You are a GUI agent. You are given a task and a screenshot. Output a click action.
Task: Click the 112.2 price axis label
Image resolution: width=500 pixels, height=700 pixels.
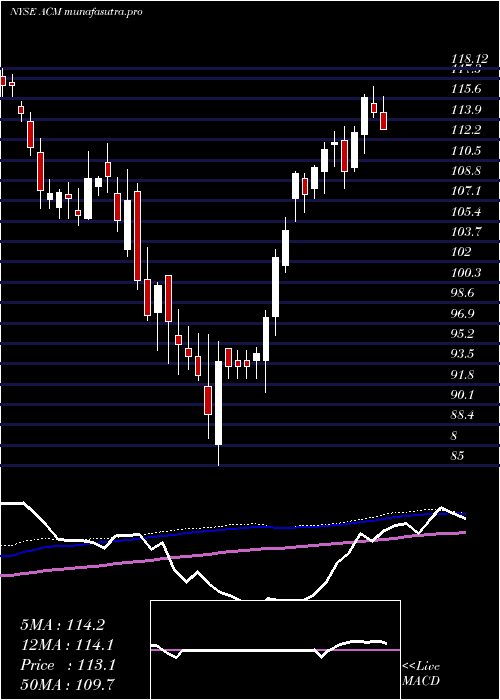[x=466, y=130]
